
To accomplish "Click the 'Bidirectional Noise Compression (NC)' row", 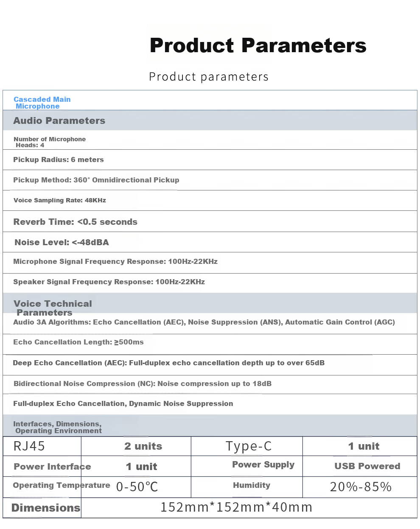I will (210, 384).
